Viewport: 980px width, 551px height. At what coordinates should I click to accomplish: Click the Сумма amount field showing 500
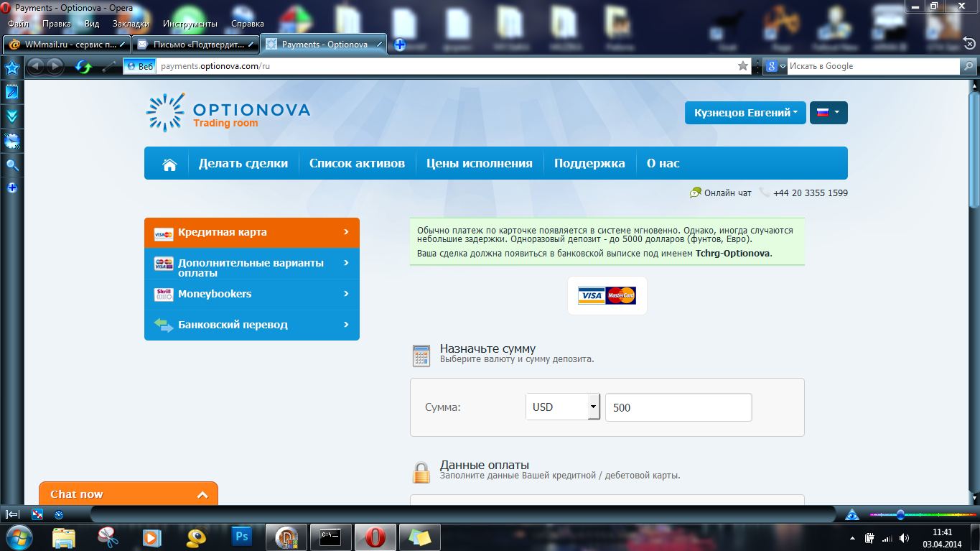tap(678, 407)
